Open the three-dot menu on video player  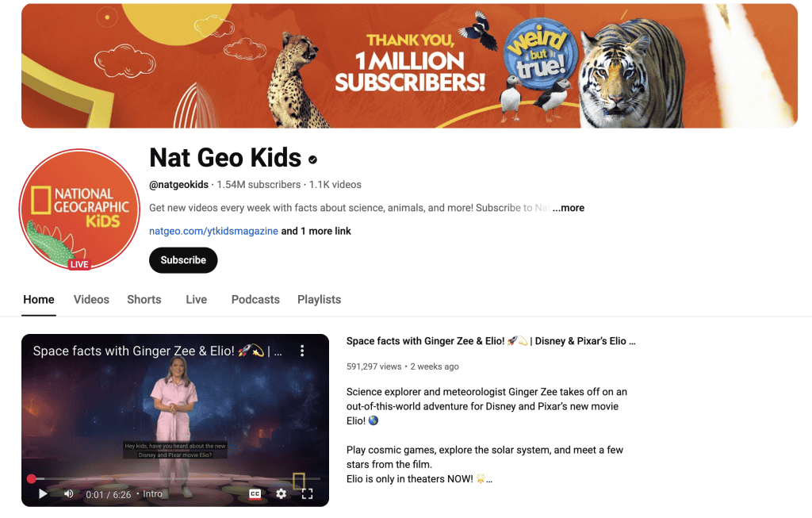pyautogui.click(x=302, y=351)
